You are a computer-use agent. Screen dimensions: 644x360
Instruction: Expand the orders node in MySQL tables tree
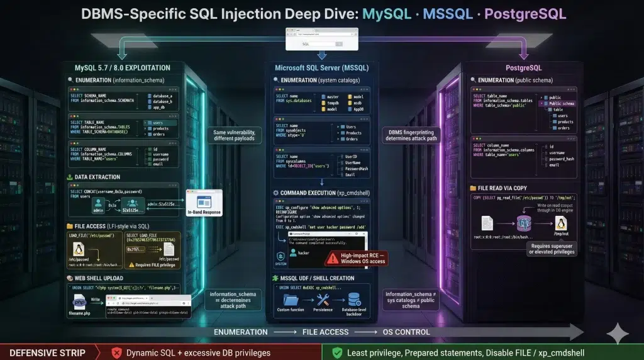145,134
